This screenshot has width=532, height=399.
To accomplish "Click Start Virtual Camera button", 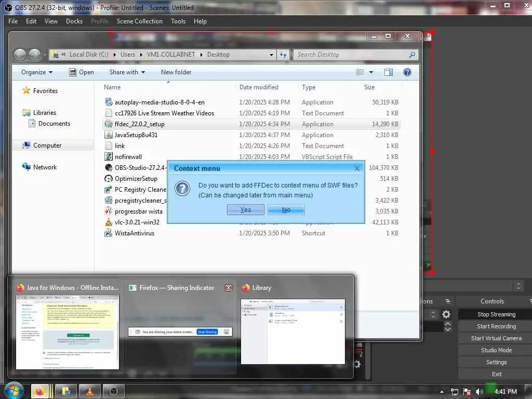I will [x=496, y=338].
